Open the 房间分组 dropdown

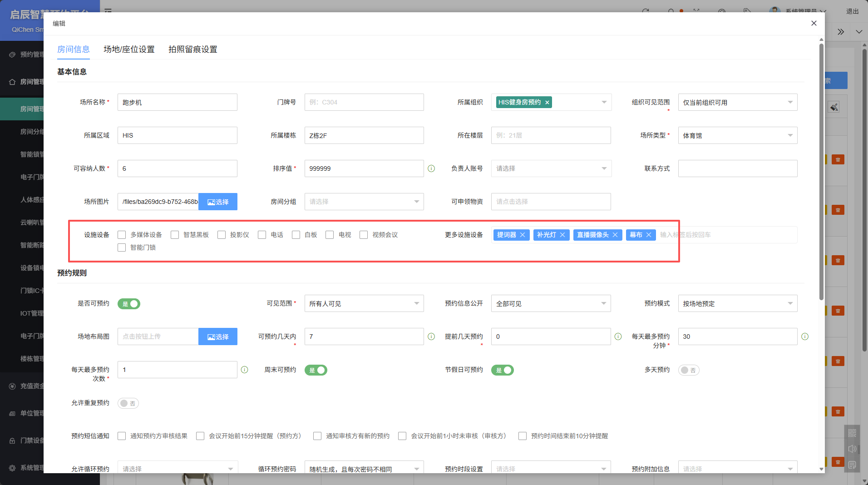point(364,202)
